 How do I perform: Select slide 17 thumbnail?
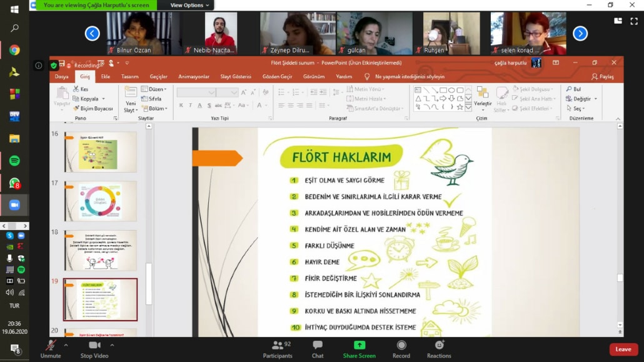point(100,201)
